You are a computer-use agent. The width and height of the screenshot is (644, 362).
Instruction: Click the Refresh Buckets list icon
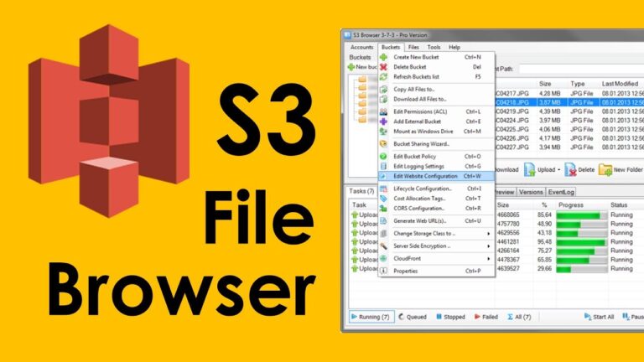[x=383, y=77]
